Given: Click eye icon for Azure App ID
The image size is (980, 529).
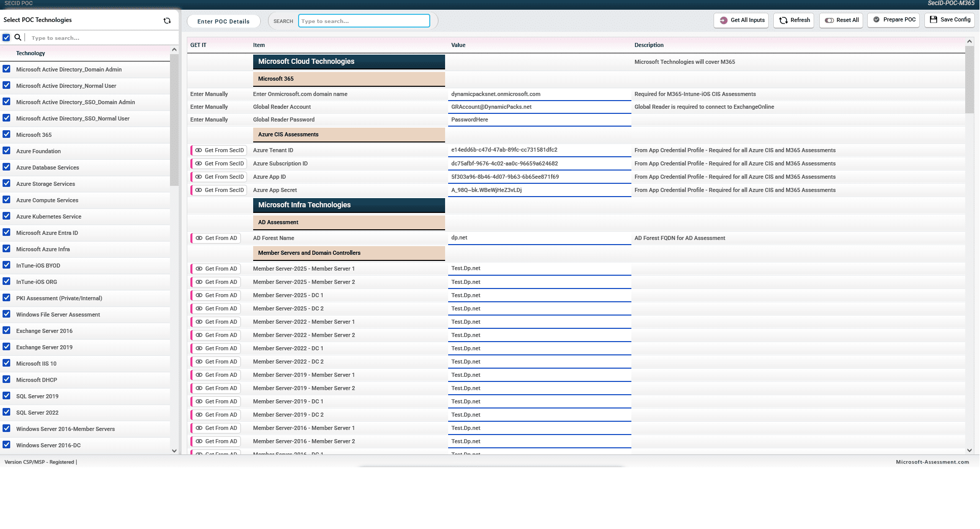Looking at the screenshot, I should 199,177.
